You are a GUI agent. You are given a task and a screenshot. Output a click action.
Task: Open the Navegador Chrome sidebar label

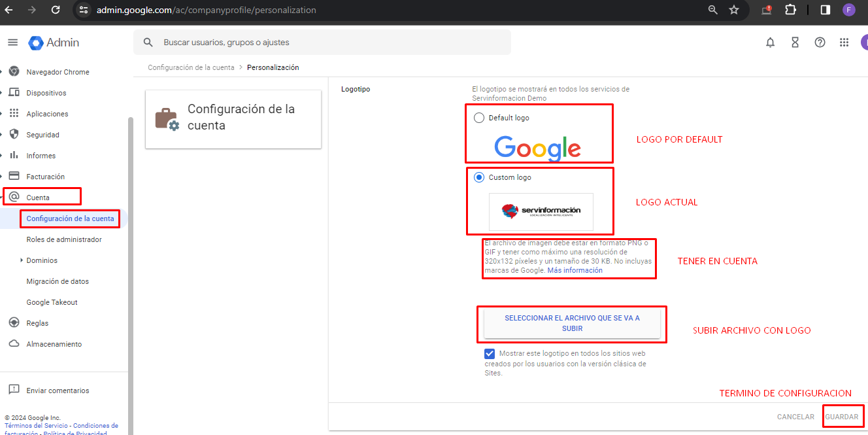click(58, 72)
